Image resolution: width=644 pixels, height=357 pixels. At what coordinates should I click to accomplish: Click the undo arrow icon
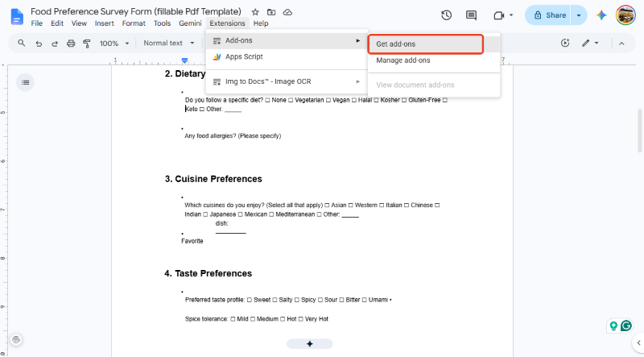pos(39,44)
